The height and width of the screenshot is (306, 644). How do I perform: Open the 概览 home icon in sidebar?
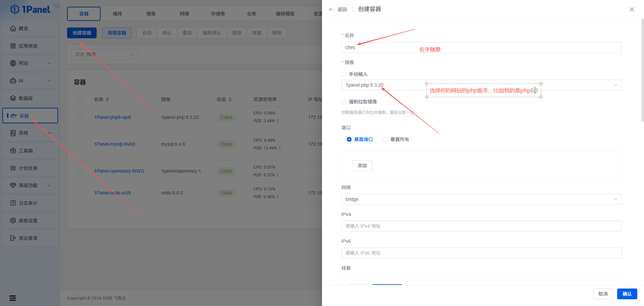pyautogui.click(x=13, y=29)
